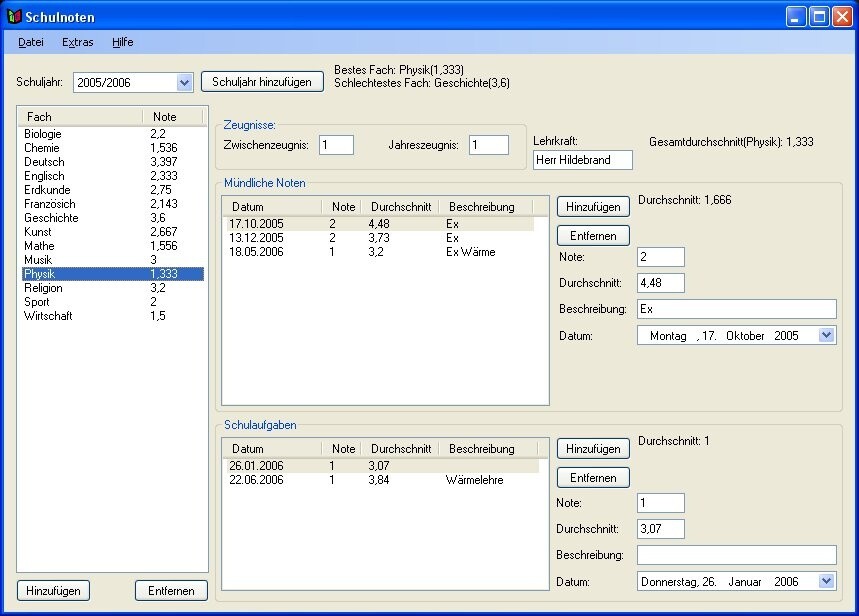Select Schulaufgaben row 22.06.2006
This screenshot has width=859, height=616.
382,480
